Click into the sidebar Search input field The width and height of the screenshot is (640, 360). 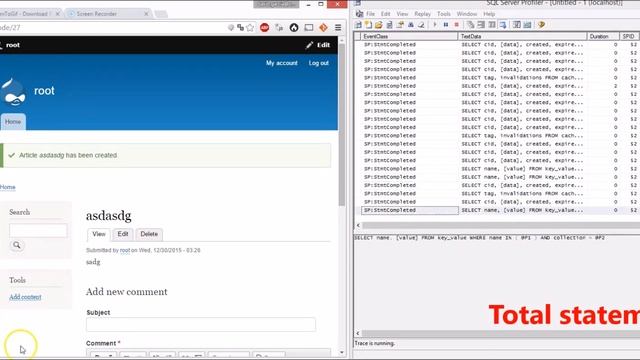(x=38, y=231)
